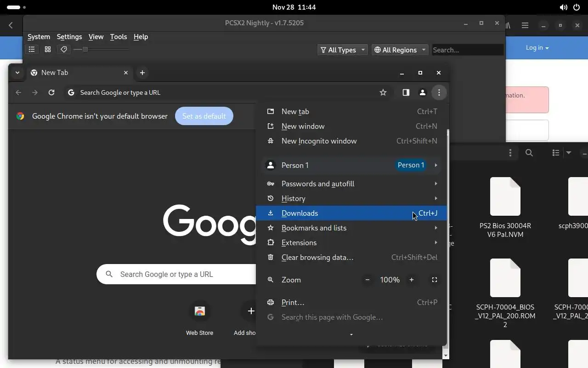Choose Clear browsing data

[x=351, y=257]
